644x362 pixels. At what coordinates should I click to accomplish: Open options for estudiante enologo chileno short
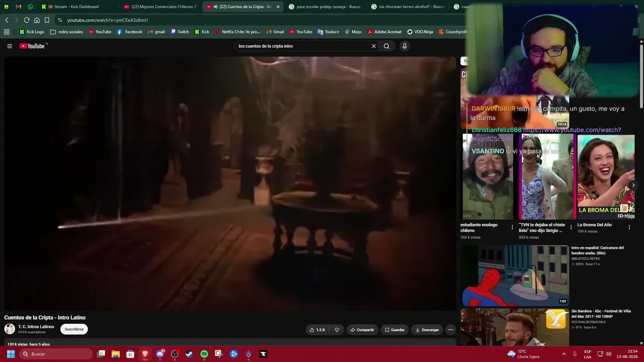pyautogui.click(x=512, y=227)
